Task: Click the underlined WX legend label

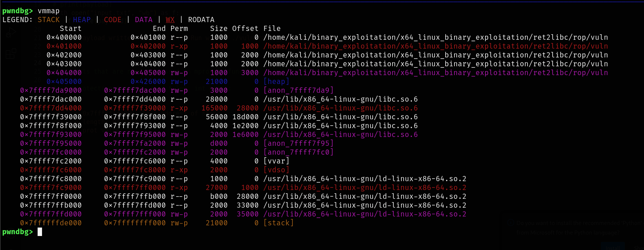Action: pos(170,20)
